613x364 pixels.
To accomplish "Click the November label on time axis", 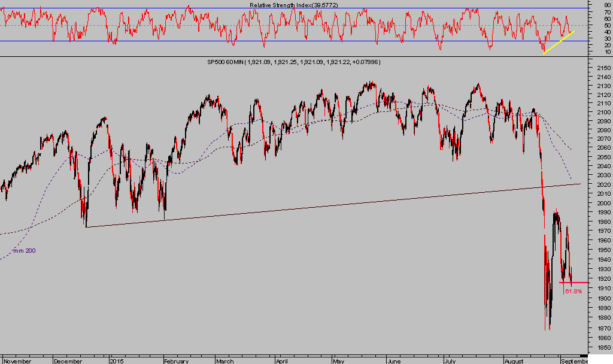I will tap(17, 361).
